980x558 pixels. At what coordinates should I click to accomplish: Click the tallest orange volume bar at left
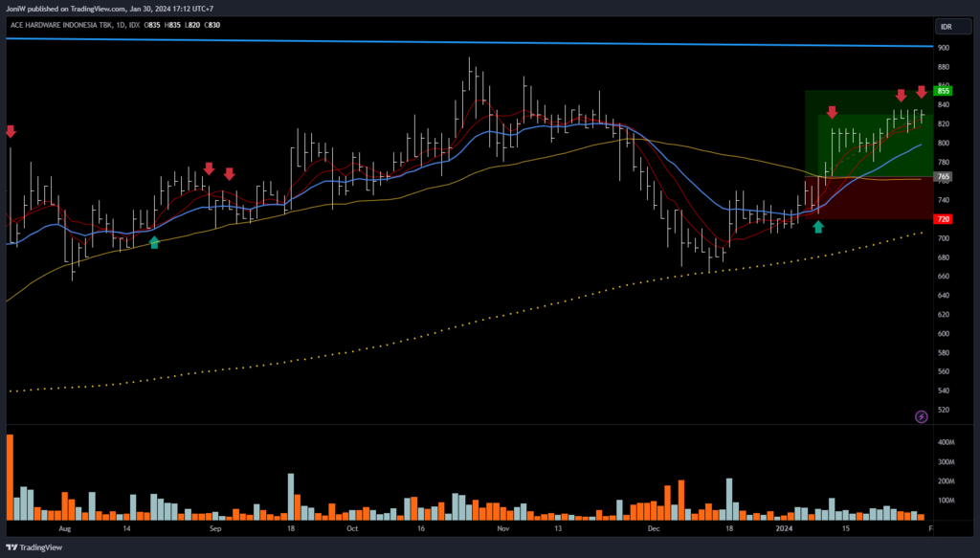(10, 477)
